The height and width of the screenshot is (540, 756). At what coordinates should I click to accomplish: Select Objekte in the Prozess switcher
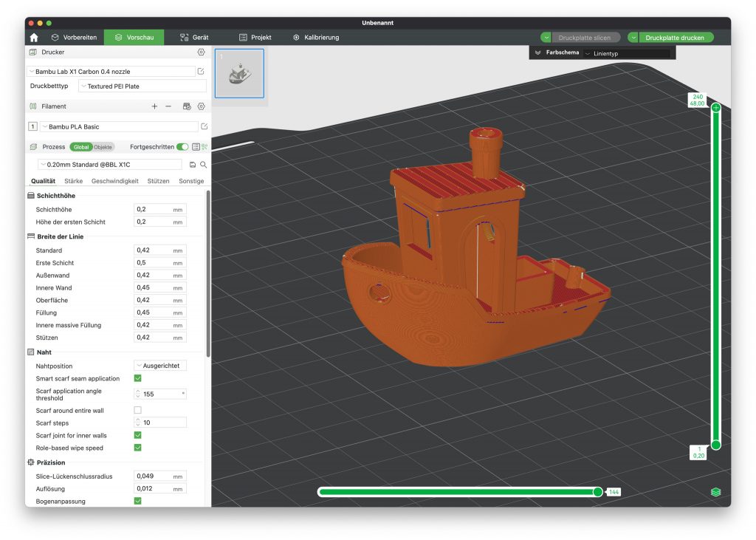(x=103, y=147)
